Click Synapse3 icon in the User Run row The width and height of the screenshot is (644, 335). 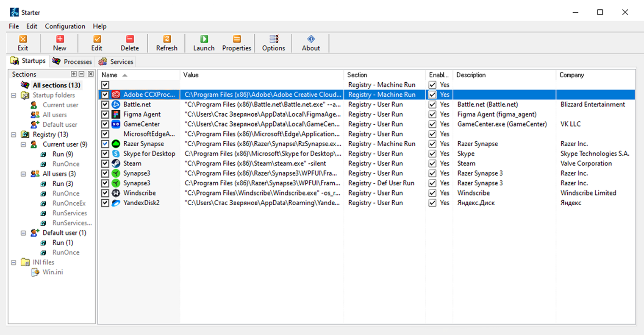116,173
